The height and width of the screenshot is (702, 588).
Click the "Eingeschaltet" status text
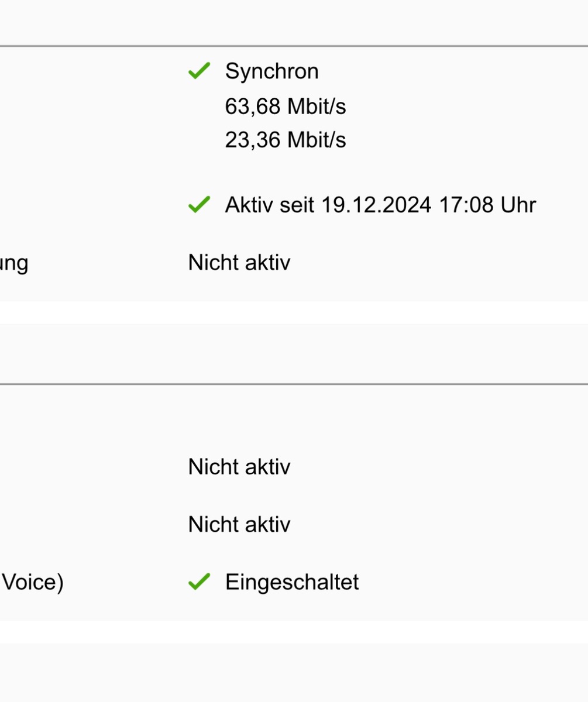[292, 582]
